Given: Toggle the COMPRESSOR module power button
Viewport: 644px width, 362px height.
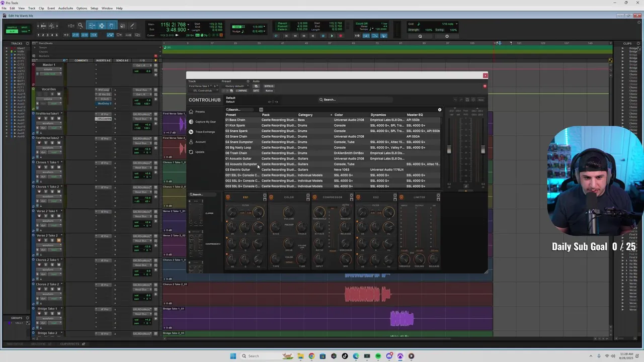Looking at the screenshot, I should click(x=314, y=197).
